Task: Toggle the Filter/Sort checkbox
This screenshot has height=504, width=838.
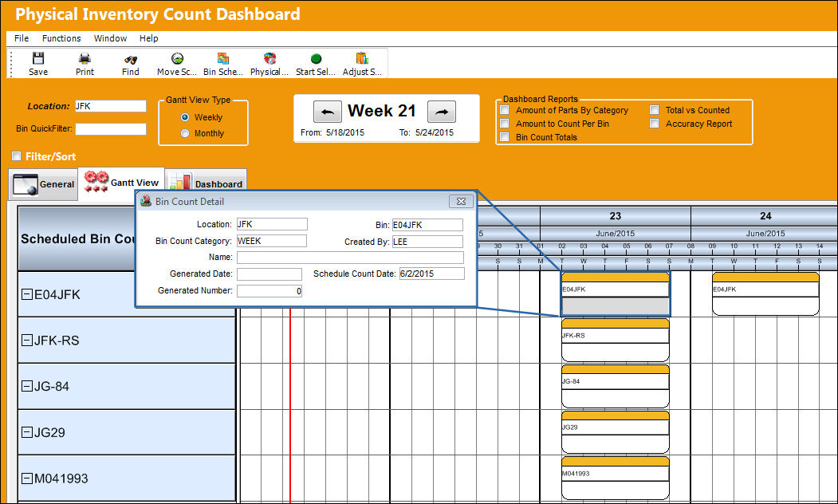Action: (17, 156)
